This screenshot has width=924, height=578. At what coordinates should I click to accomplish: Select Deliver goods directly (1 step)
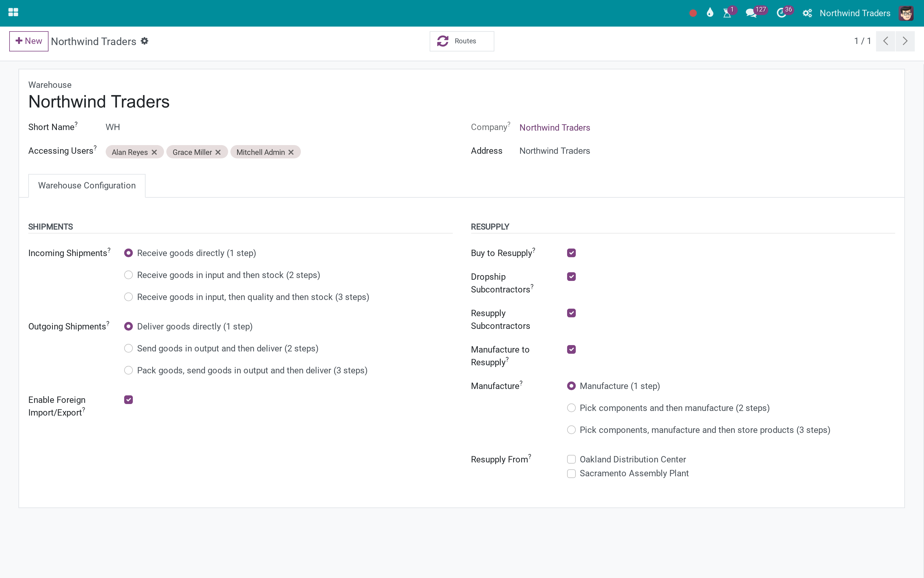[x=128, y=327]
